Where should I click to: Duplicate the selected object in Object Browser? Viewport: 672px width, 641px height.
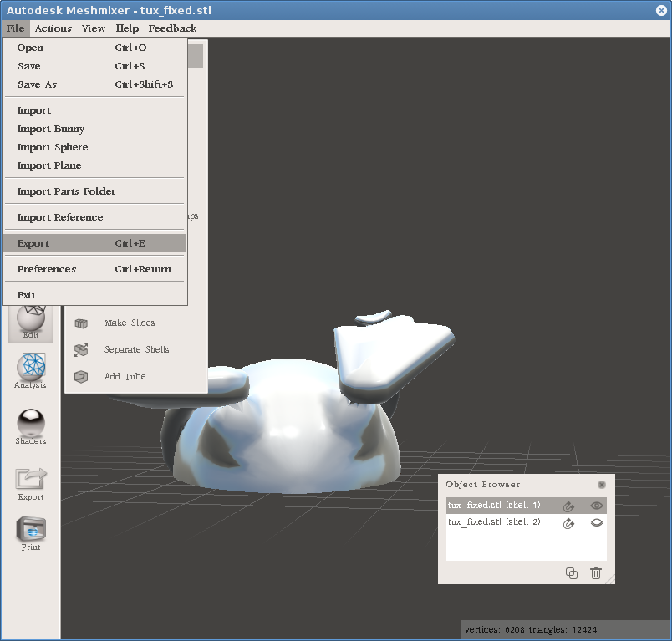(x=572, y=573)
